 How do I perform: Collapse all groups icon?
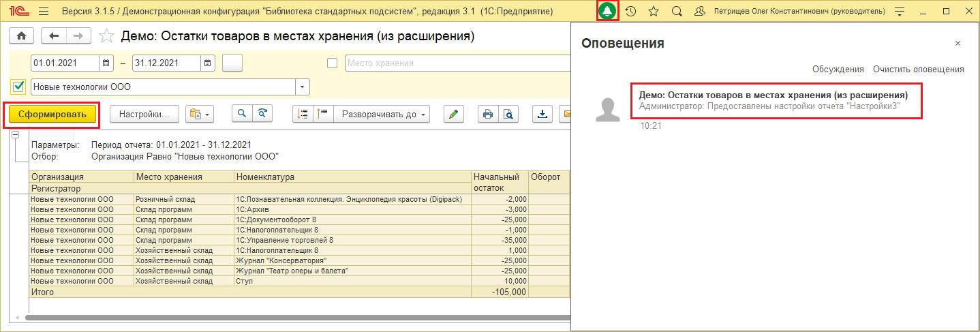(303, 115)
